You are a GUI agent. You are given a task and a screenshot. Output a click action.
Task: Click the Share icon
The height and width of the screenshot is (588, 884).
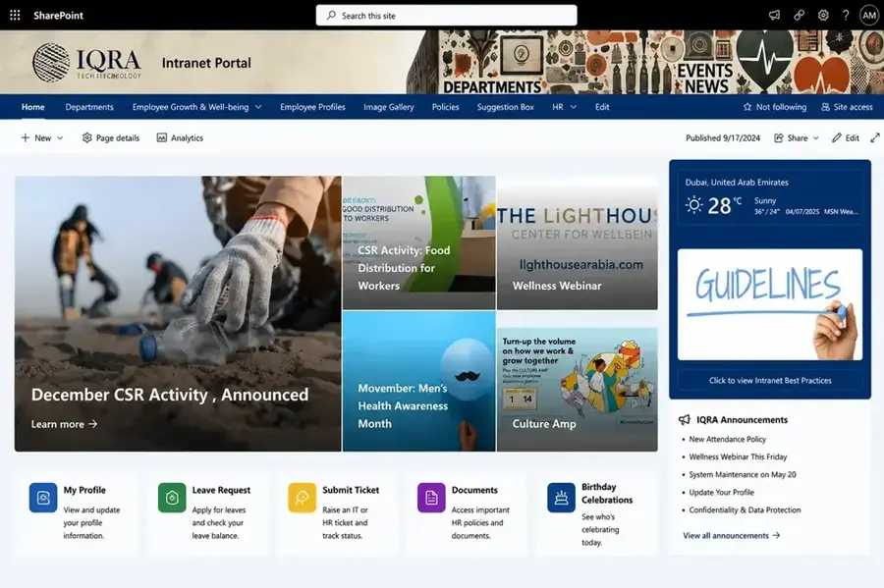click(779, 138)
